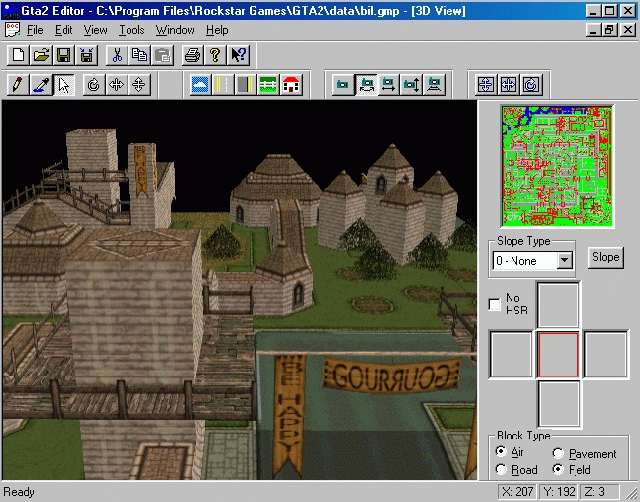
Task: Choose the blue water-cloud tile icon
Action: [200, 85]
